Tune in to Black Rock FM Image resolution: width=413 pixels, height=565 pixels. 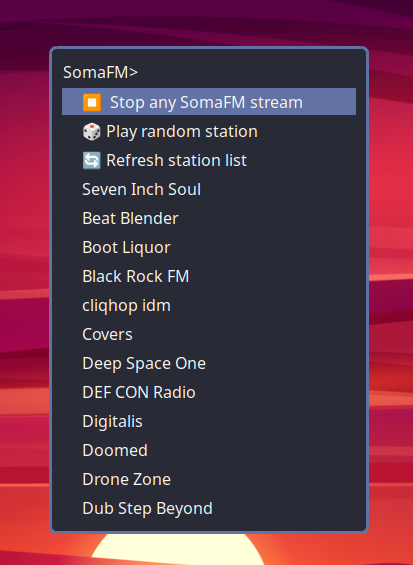coord(209,276)
